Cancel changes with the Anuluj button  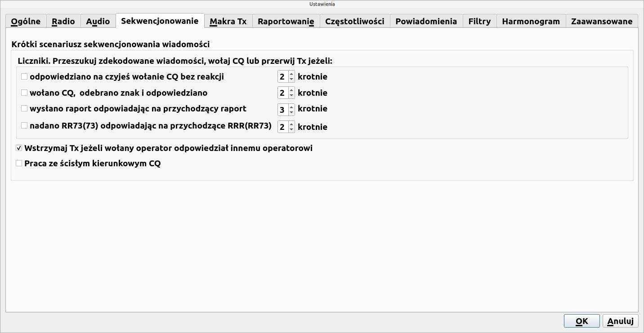(x=621, y=321)
